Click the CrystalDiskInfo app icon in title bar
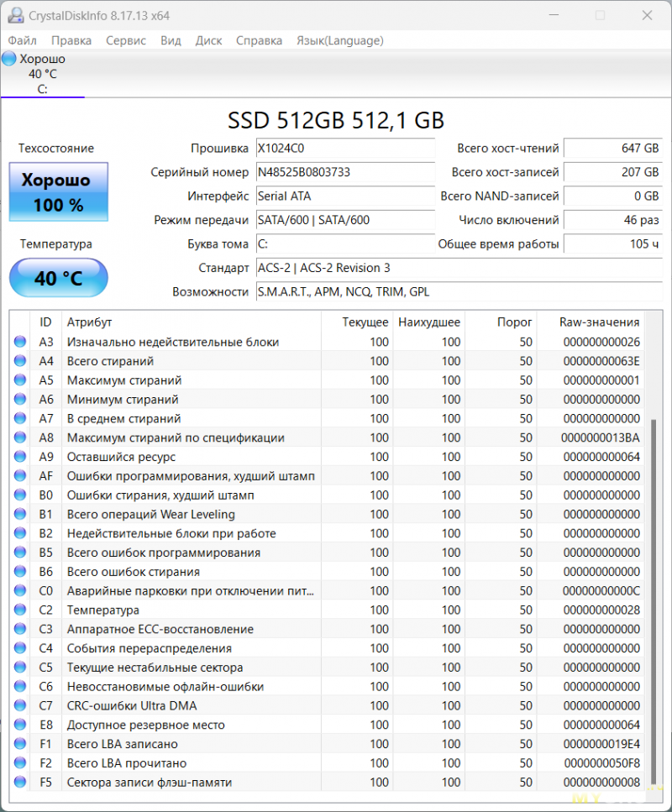This screenshot has width=672, height=812. [x=16, y=16]
